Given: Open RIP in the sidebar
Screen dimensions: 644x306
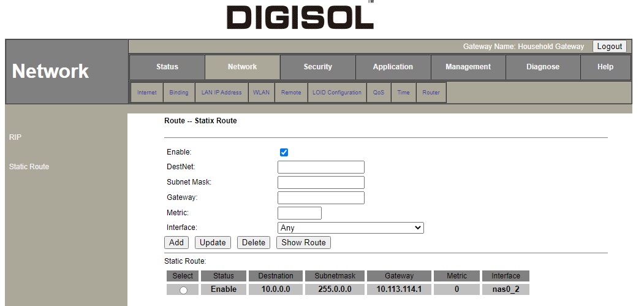Looking at the screenshot, I should click(15, 137).
